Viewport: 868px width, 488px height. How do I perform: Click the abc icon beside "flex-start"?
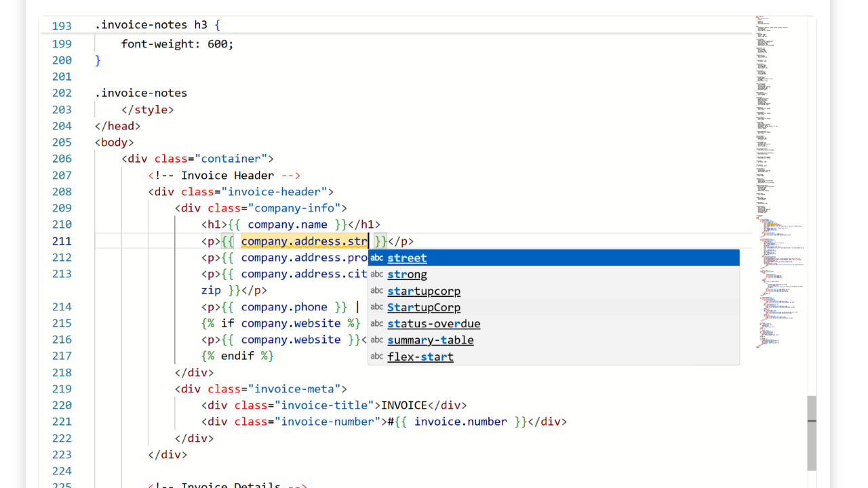click(x=377, y=357)
